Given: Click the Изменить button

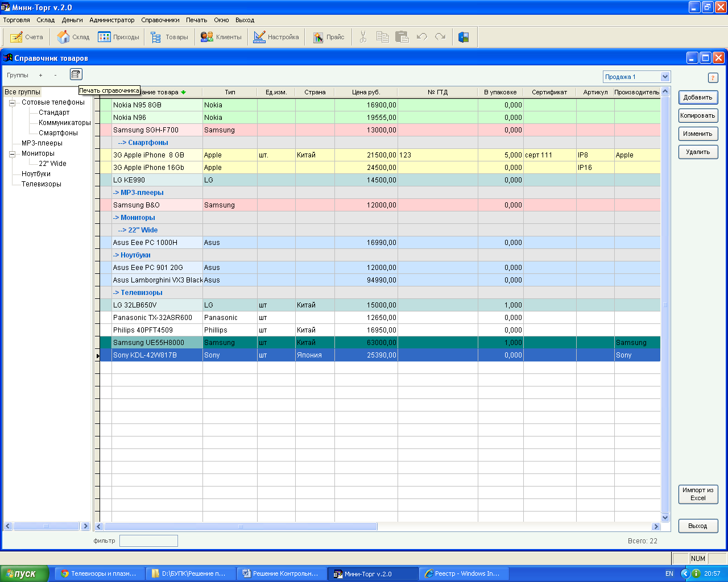Looking at the screenshot, I should tap(698, 134).
